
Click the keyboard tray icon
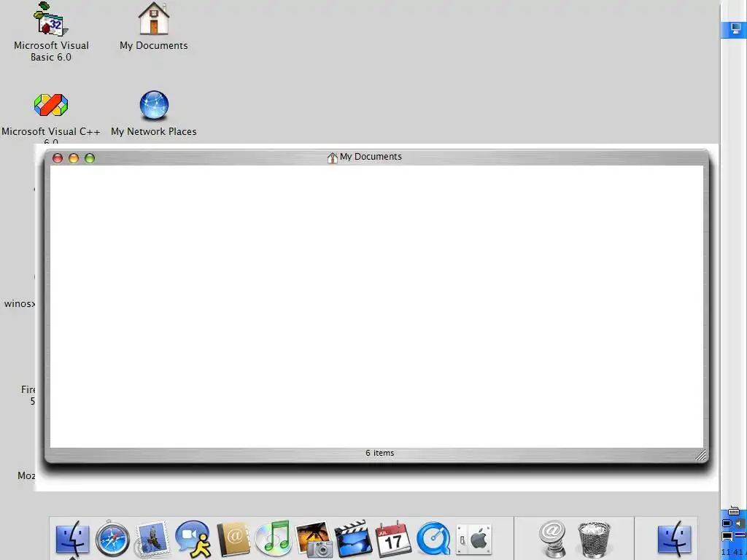(734, 511)
